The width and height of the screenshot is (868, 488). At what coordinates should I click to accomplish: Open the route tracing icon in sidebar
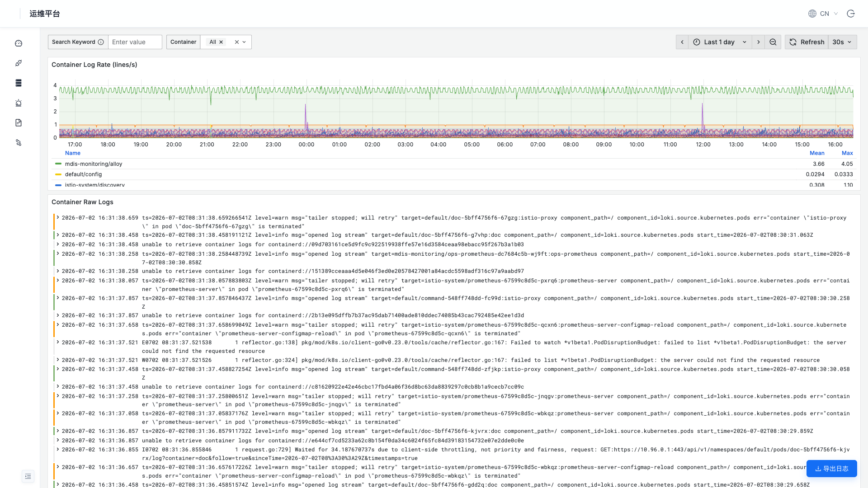[x=19, y=143]
